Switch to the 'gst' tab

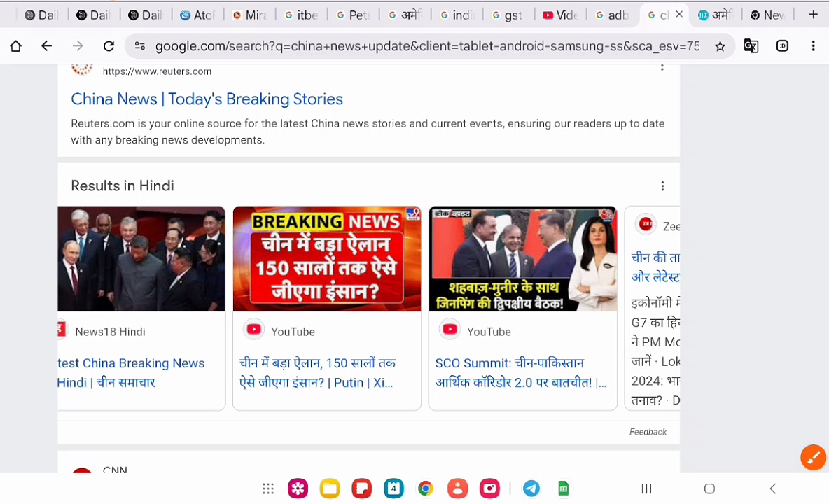pyautogui.click(x=508, y=15)
